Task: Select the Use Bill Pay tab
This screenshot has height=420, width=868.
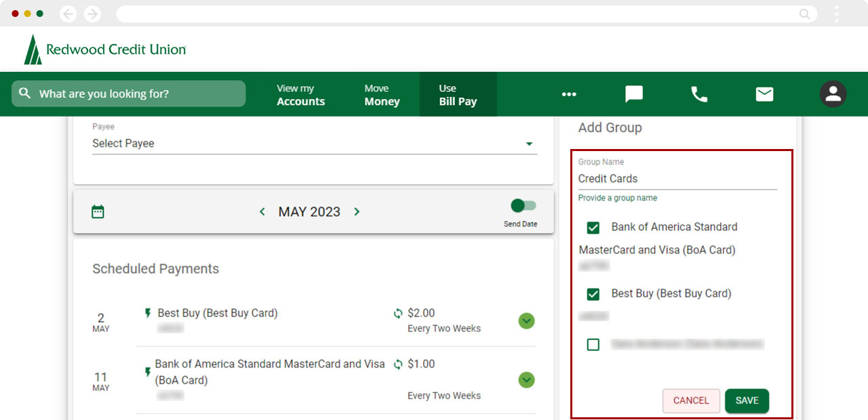Action: tap(458, 95)
